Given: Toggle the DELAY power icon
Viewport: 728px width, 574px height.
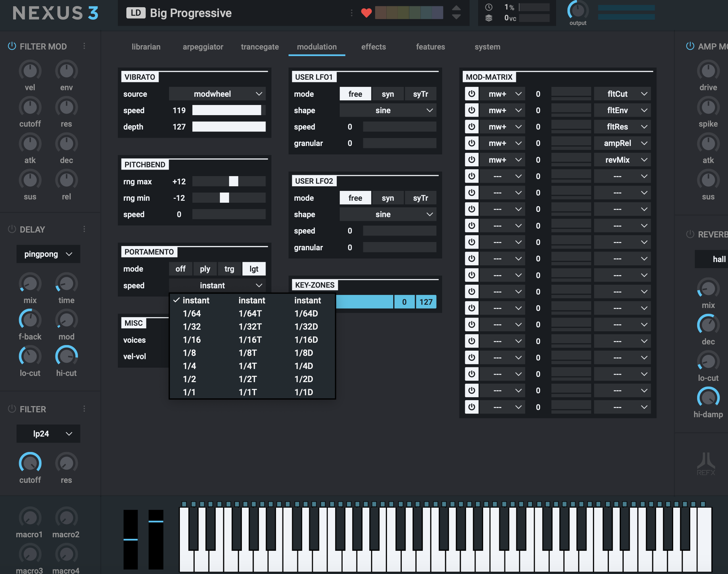Looking at the screenshot, I should pos(12,229).
